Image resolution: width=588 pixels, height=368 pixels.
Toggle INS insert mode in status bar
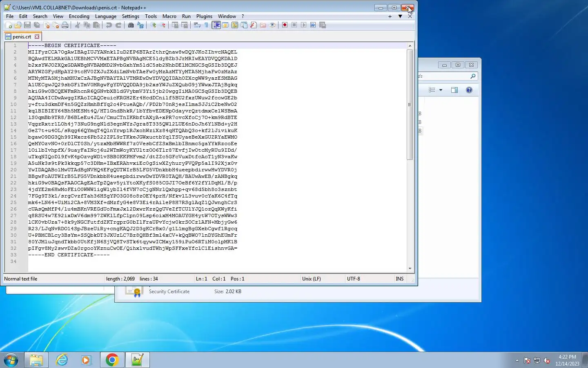click(x=399, y=279)
